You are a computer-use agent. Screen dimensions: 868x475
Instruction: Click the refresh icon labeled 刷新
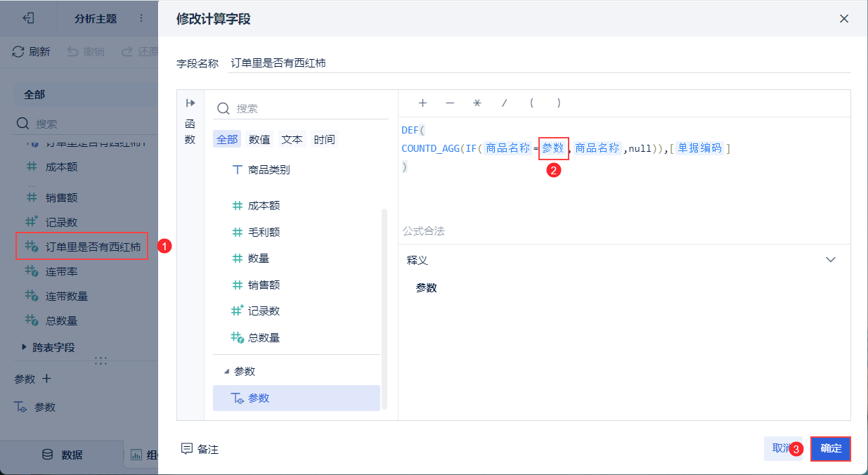(19, 52)
